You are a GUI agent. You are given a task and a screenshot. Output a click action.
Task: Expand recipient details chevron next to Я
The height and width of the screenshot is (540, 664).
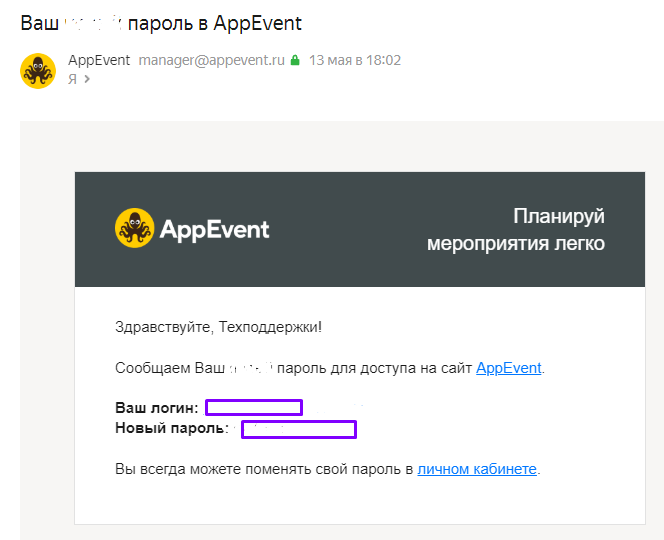pyautogui.click(x=87, y=79)
